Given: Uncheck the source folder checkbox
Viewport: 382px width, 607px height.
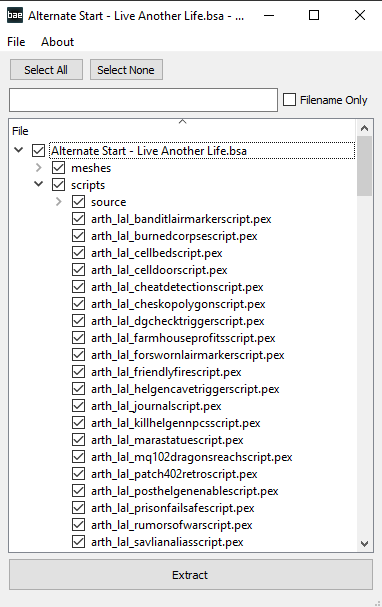Looking at the screenshot, I should 79,202.
